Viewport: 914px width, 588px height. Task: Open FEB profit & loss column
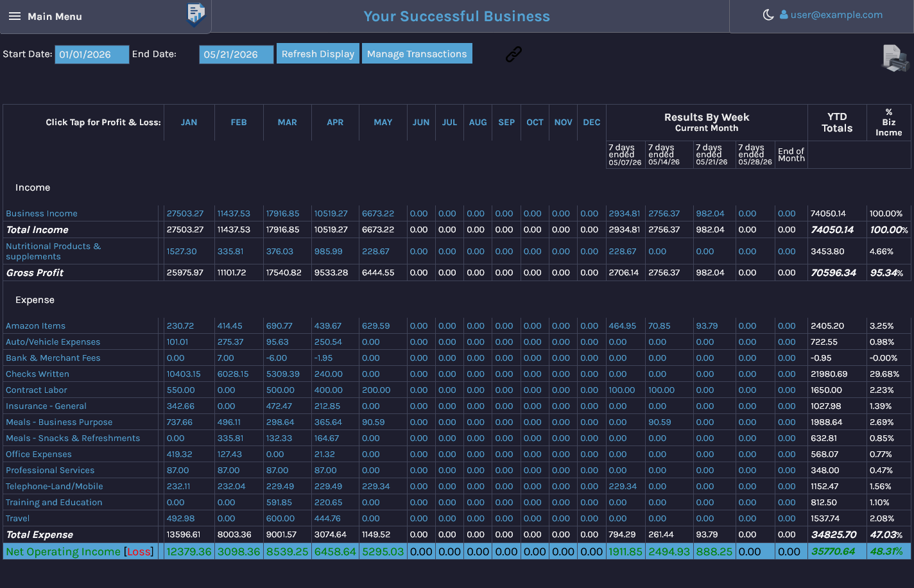click(x=239, y=123)
